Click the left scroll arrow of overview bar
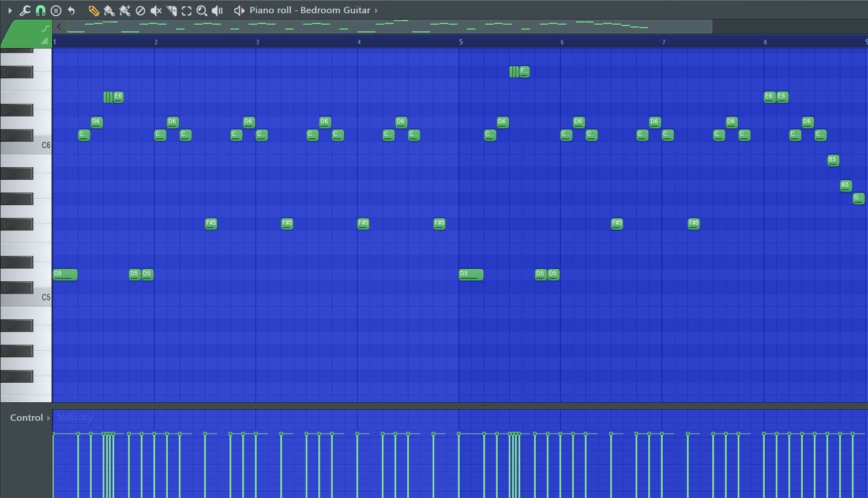Image resolution: width=868 pixels, height=498 pixels. pyautogui.click(x=59, y=27)
